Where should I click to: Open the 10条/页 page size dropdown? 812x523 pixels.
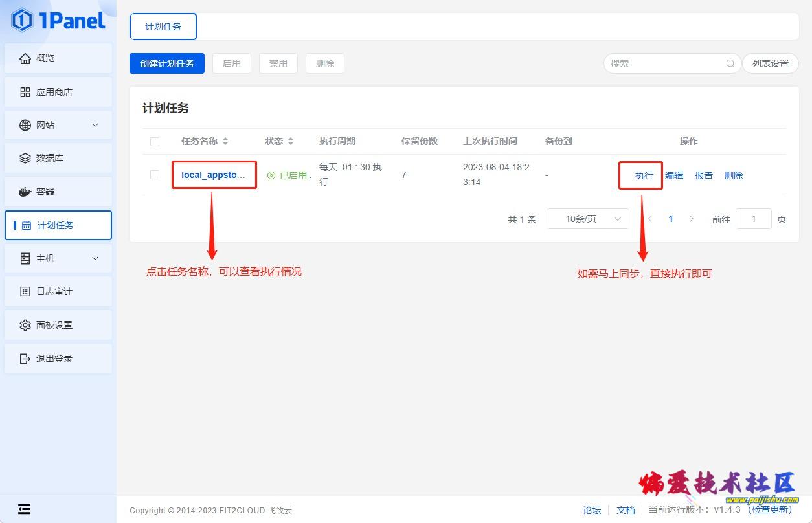point(588,219)
